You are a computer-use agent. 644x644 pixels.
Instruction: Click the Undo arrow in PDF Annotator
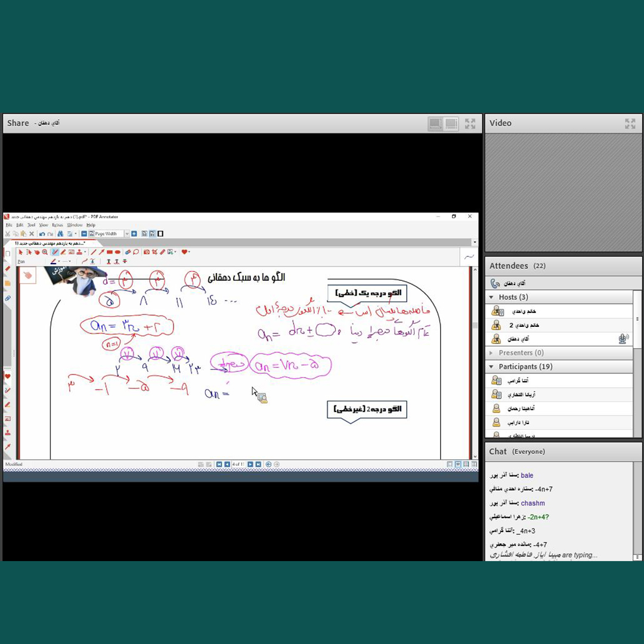click(x=42, y=234)
